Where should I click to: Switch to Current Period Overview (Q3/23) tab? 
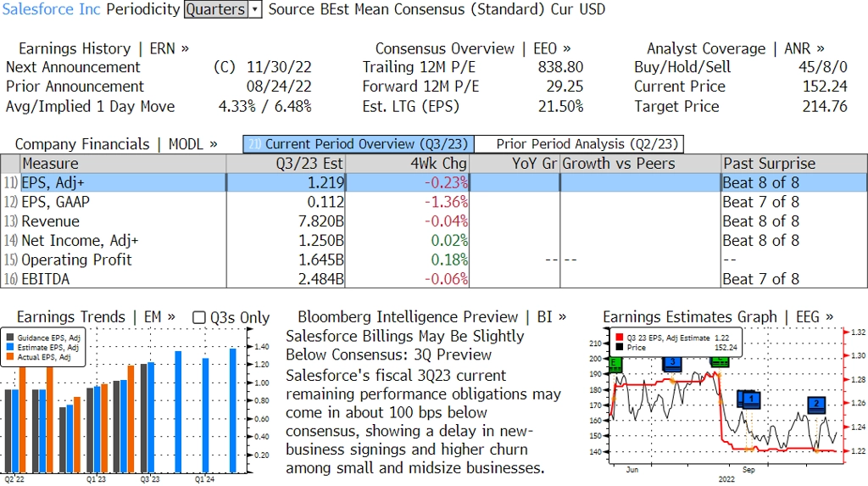[x=359, y=144]
